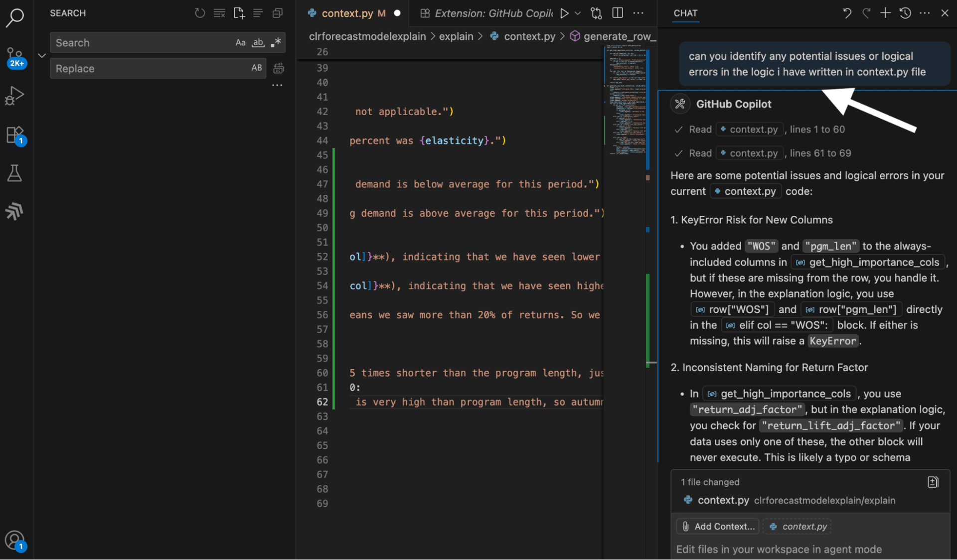
Task: Clear all search results
Action: pos(219,13)
